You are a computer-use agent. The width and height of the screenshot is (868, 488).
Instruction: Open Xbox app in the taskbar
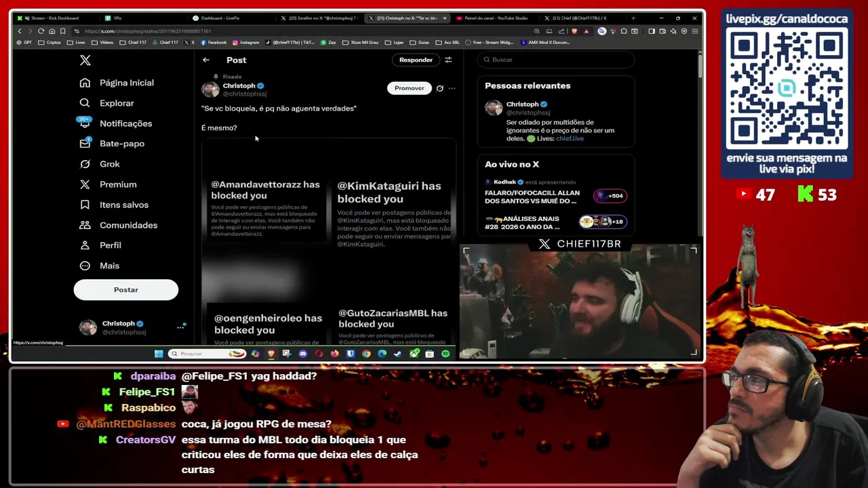(x=414, y=354)
